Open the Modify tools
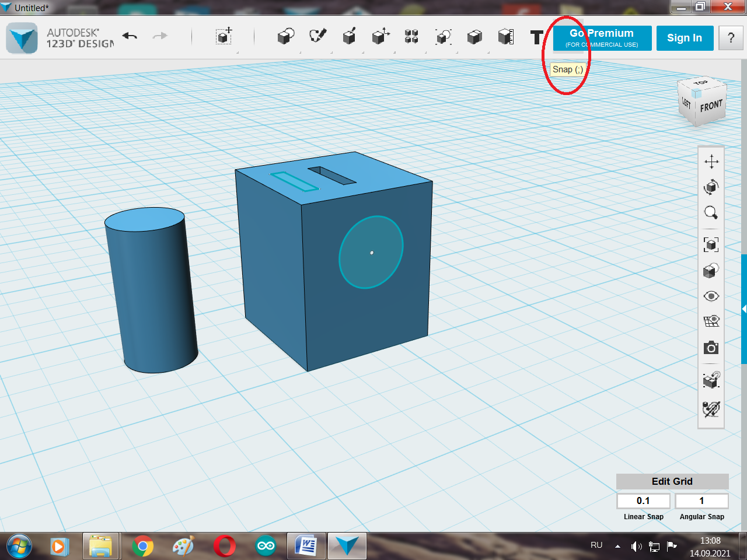Viewport: 747px width, 560px height. [381, 36]
